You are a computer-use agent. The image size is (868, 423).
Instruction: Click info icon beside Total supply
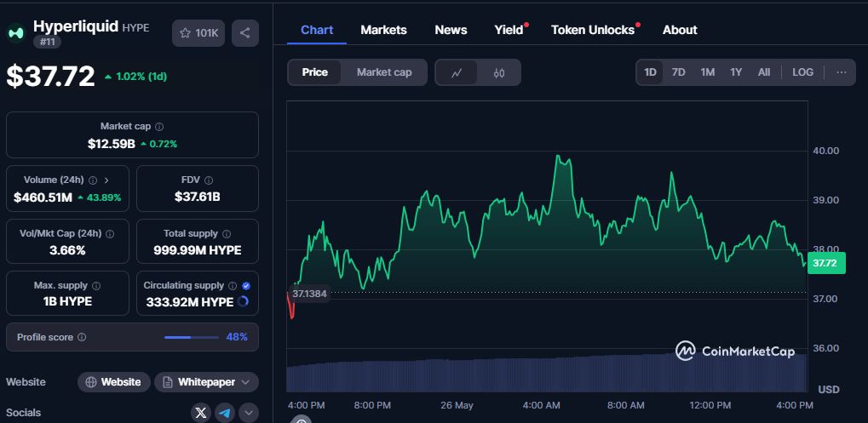227,234
